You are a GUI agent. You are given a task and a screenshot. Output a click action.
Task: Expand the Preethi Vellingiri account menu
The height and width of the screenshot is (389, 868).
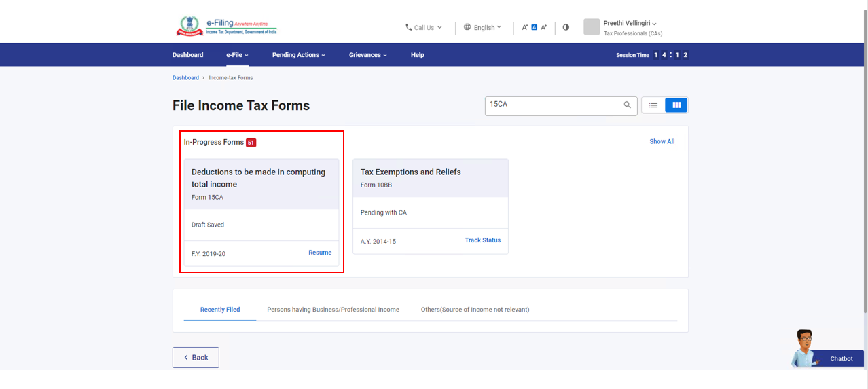[630, 23]
